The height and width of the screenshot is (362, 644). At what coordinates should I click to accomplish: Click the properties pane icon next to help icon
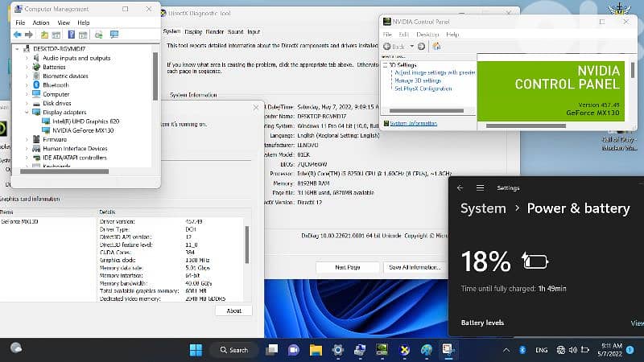83,35
